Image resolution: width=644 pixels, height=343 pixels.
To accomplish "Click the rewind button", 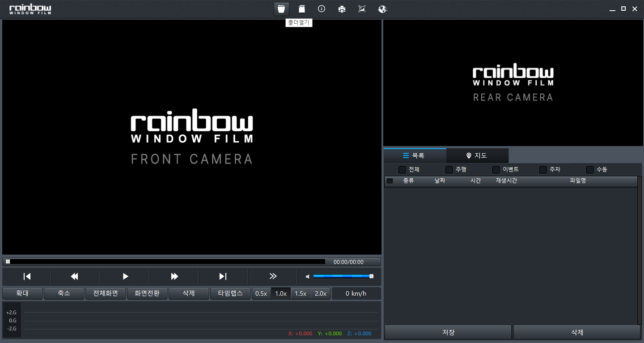I will [x=75, y=276].
